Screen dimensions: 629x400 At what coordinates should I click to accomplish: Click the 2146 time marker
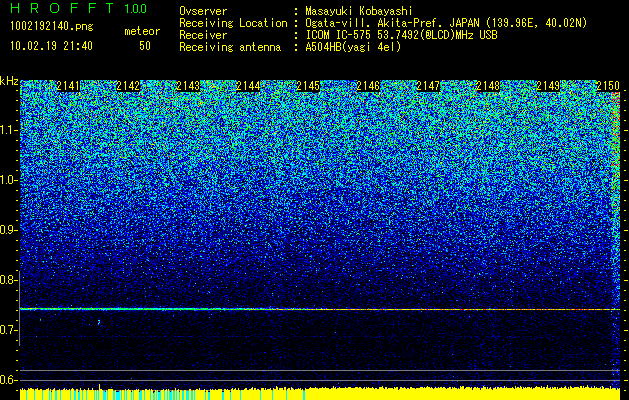pos(368,86)
